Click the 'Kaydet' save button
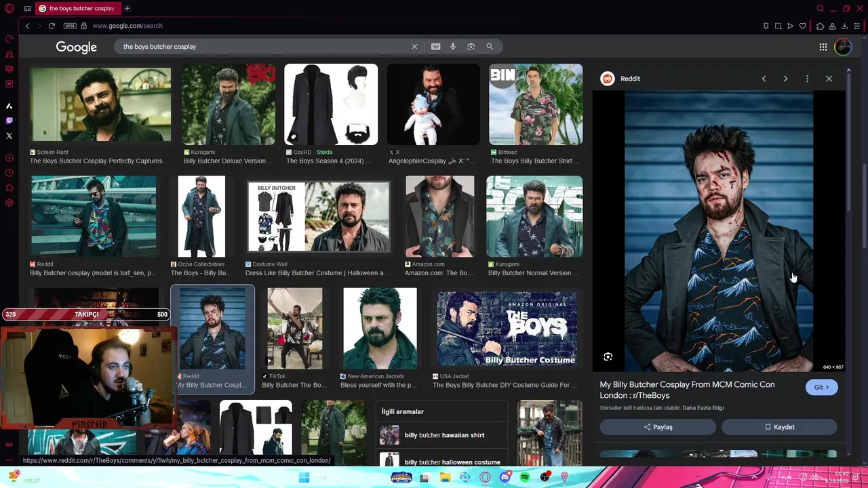 coord(779,427)
